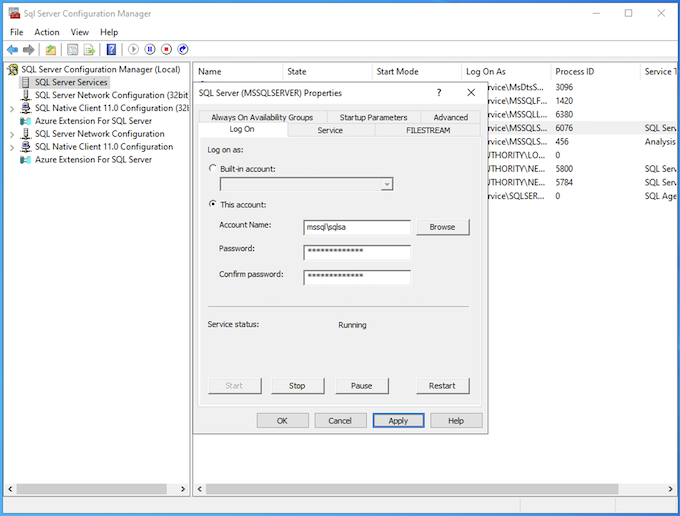
Task: Switch to the Service tab
Action: [330, 130]
